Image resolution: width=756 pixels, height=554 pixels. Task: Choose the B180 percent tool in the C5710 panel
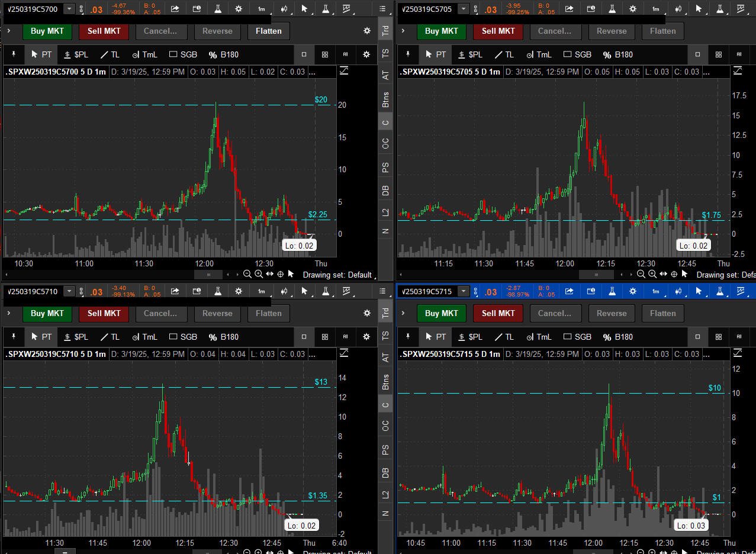pos(223,337)
